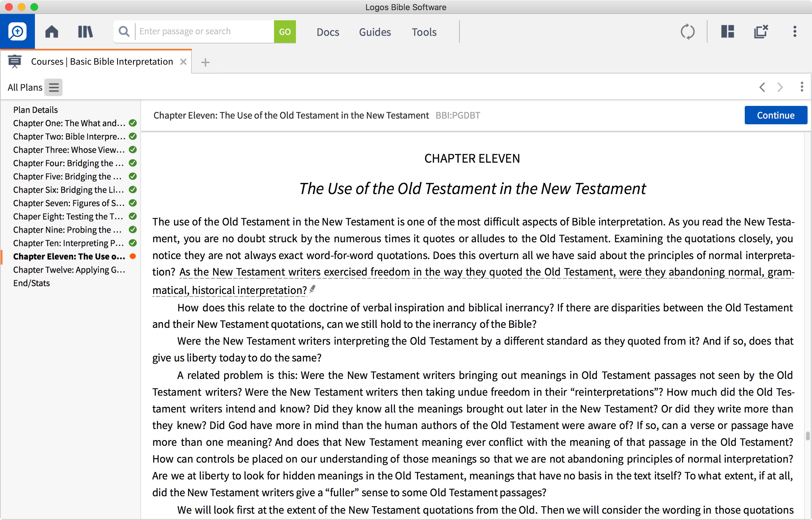Viewport: 812px width, 520px height.
Task: Toggle Chapter Seven completed checkmark
Action: 133,203
